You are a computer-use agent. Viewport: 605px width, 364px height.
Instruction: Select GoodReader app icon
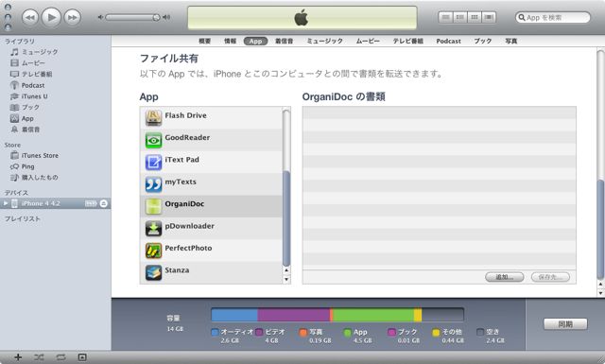coord(153,140)
